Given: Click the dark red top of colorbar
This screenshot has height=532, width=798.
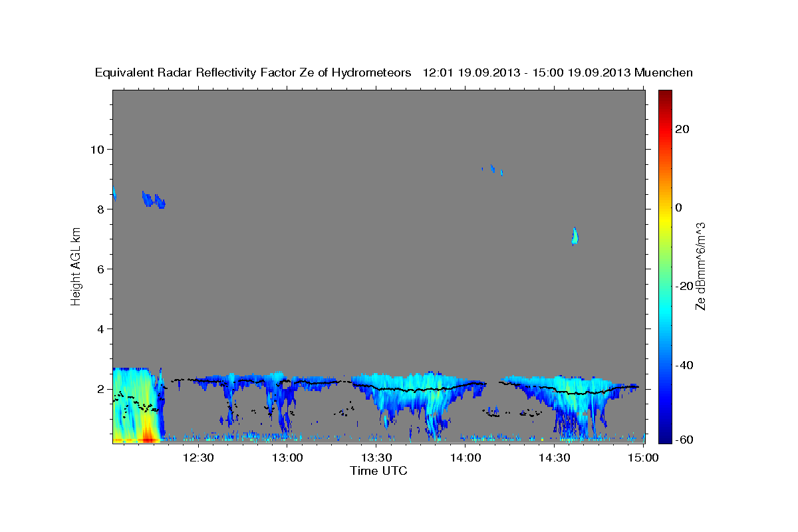Looking at the screenshot, I should tap(664, 96).
